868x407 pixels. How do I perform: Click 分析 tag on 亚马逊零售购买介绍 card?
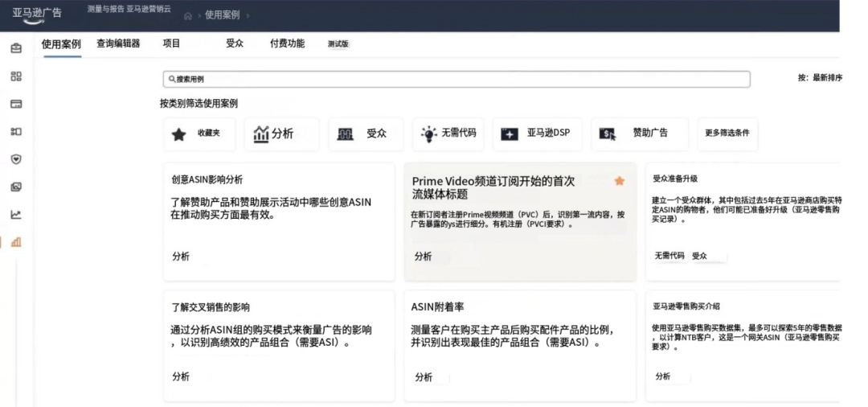(662, 376)
